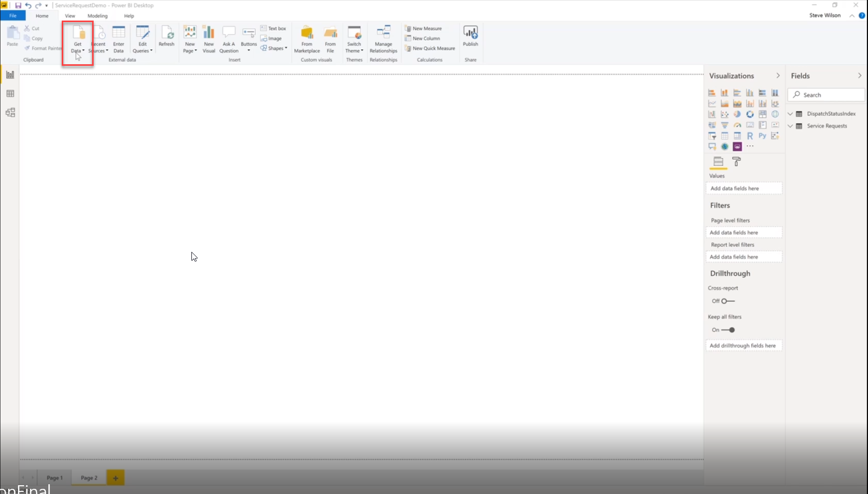Save the file from quick access toolbar

[x=18, y=5]
